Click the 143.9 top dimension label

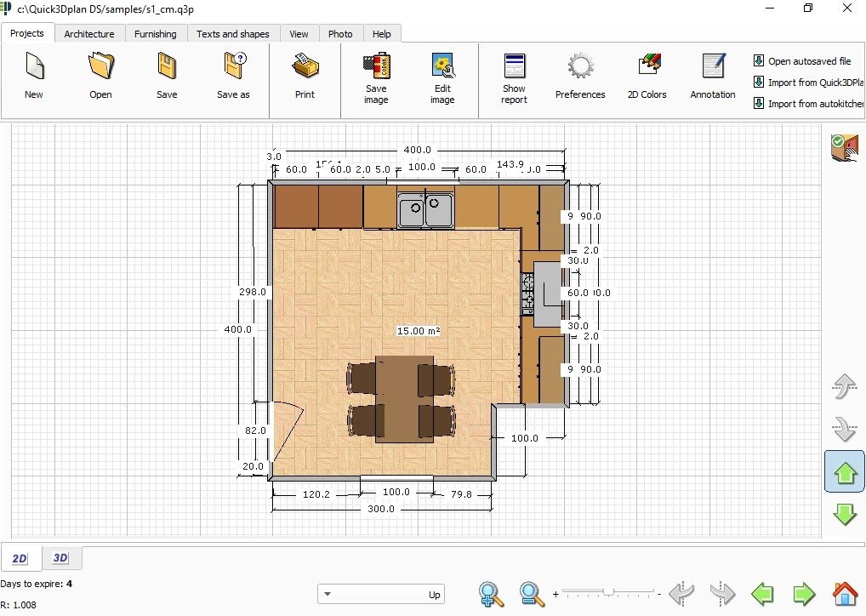510,164
